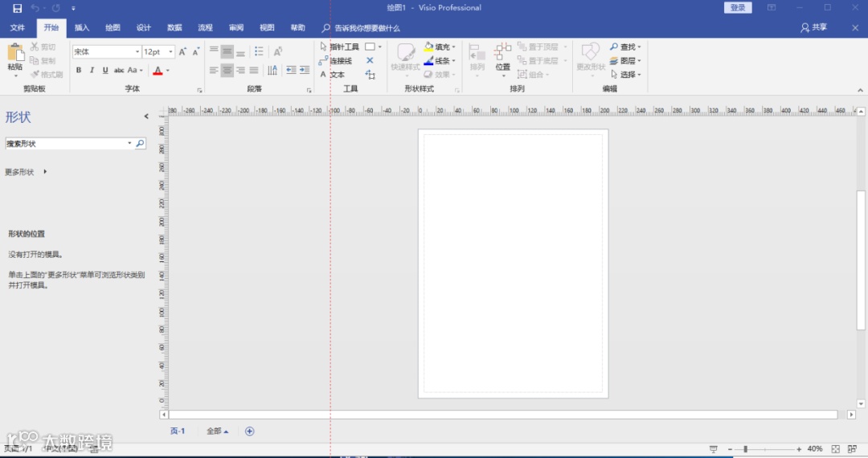Click the Tell me (告诉我你想要做什么) box
868x458 pixels.
tap(361, 28)
